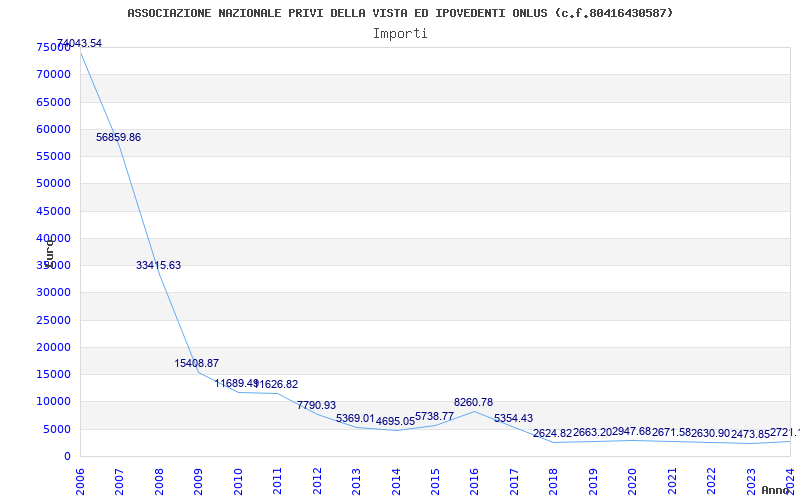Click the 7790.93 data label
Viewport: 800px width, 500px height.
click(316, 406)
